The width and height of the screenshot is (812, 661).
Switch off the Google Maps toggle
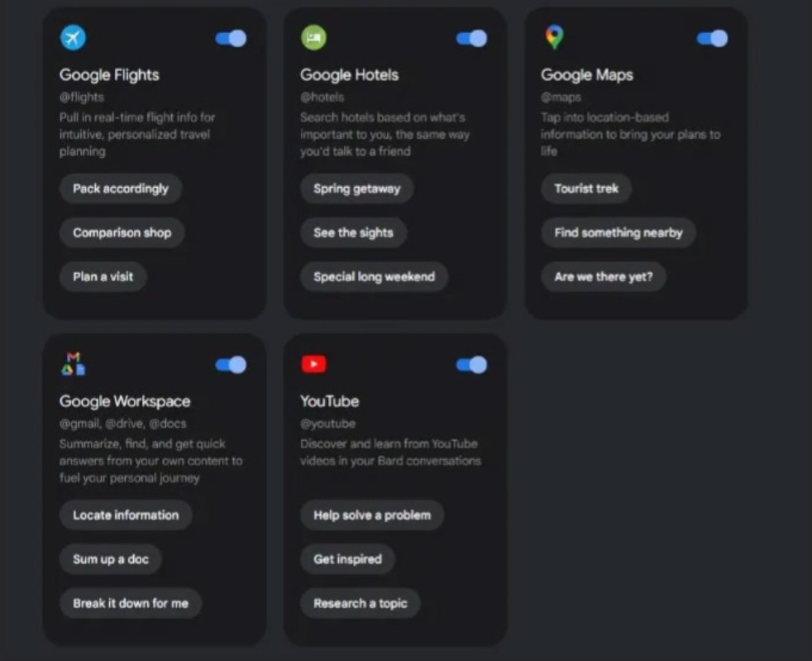712,39
